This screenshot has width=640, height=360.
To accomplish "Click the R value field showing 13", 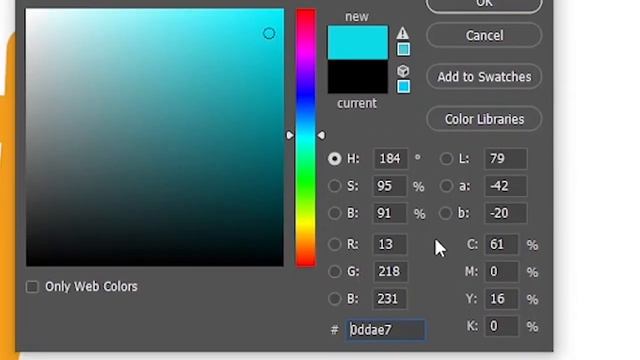I will (390, 244).
